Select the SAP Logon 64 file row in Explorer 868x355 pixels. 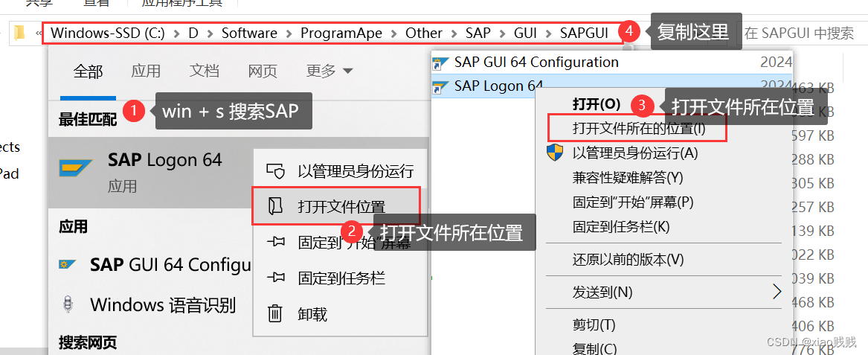611,86
